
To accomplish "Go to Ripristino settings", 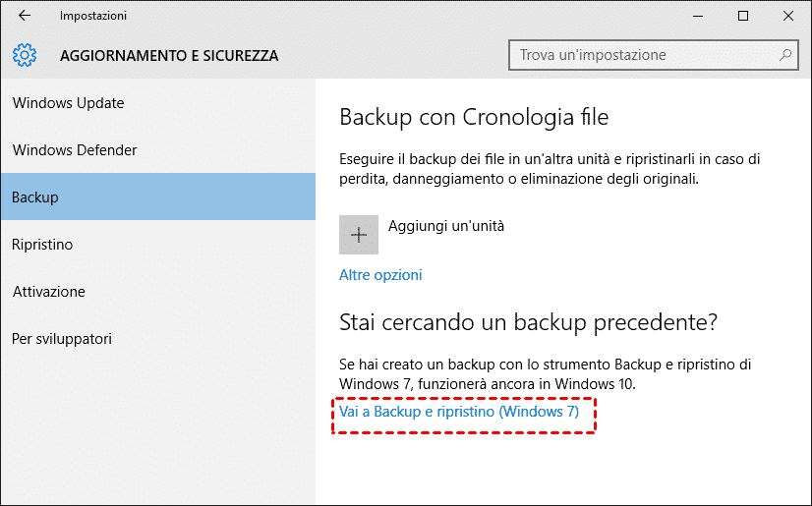I will click(42, 245).
